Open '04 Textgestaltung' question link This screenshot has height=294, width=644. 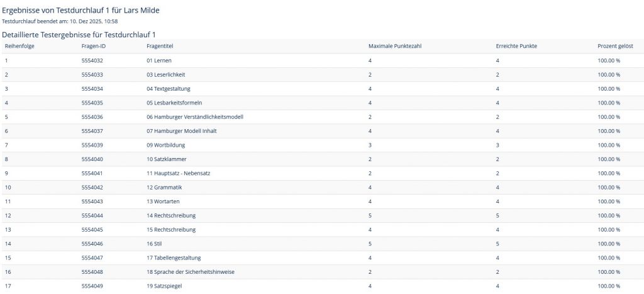tap(168, 89)
